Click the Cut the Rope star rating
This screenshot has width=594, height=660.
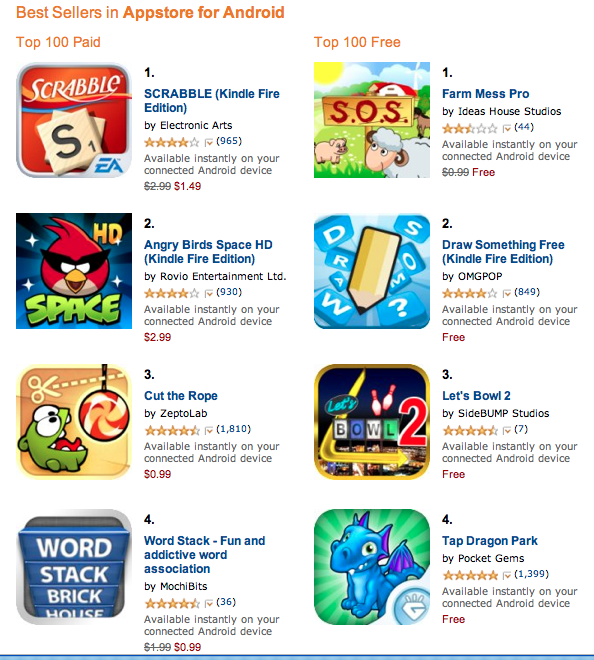(172, 431)
